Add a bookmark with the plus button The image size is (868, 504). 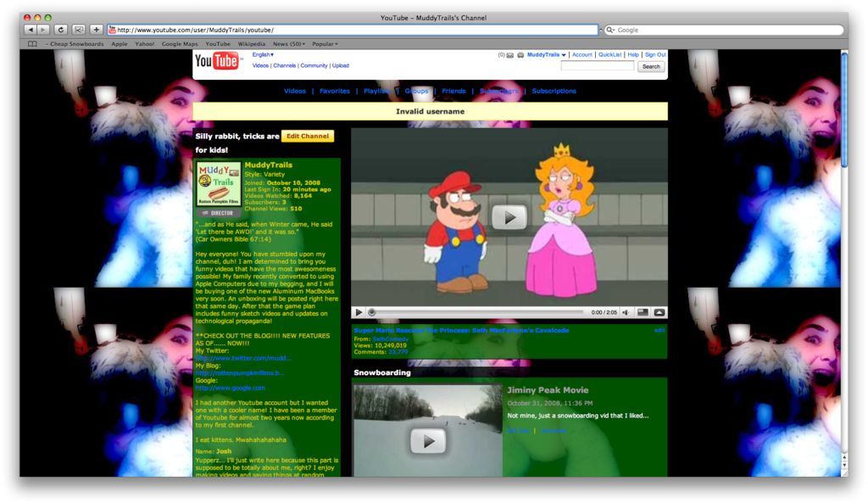(x=97, y=30)
